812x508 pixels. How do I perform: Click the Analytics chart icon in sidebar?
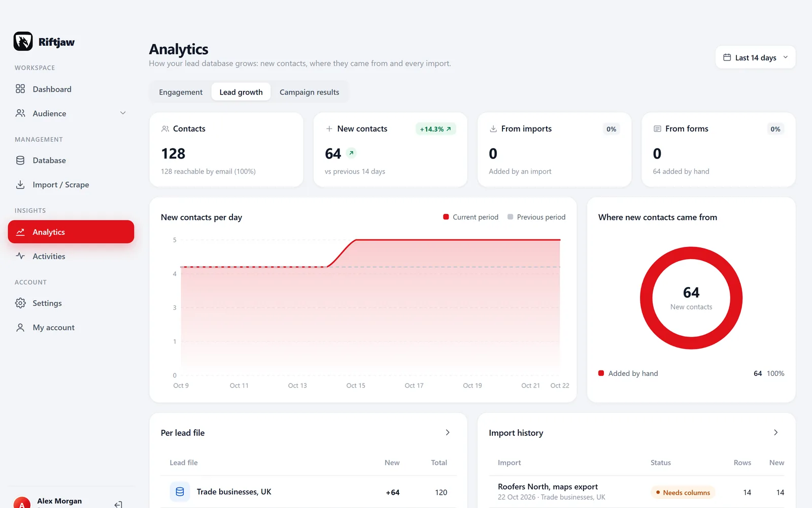coord(20,232)
